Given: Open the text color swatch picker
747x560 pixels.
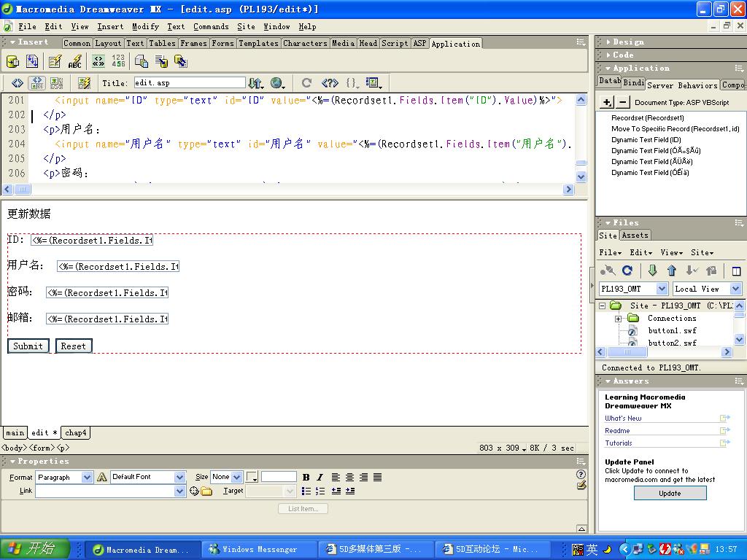Looking at the screenshot, I should point(252,477).
